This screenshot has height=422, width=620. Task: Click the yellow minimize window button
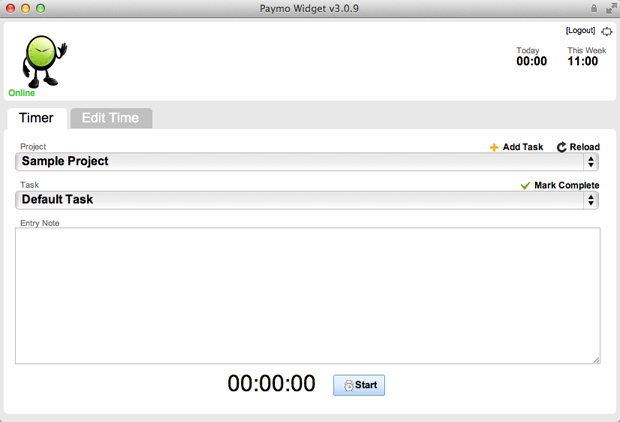tap(26, 8)
